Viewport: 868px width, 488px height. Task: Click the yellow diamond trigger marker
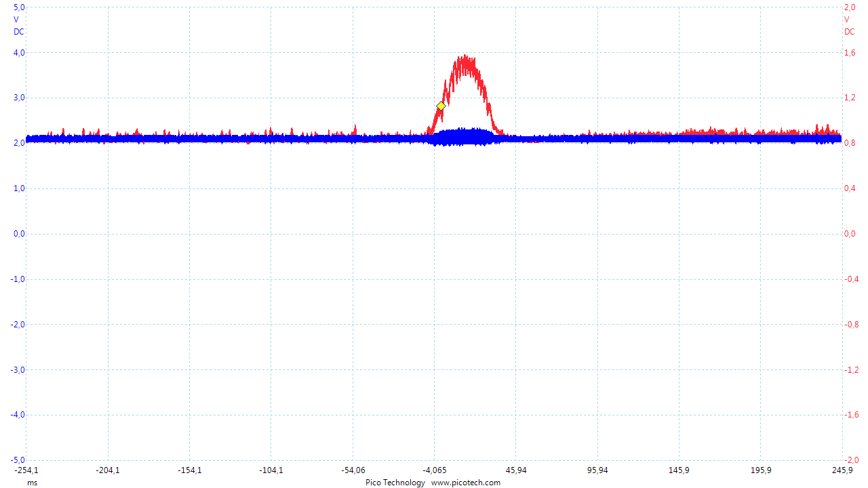pos(441,106)
